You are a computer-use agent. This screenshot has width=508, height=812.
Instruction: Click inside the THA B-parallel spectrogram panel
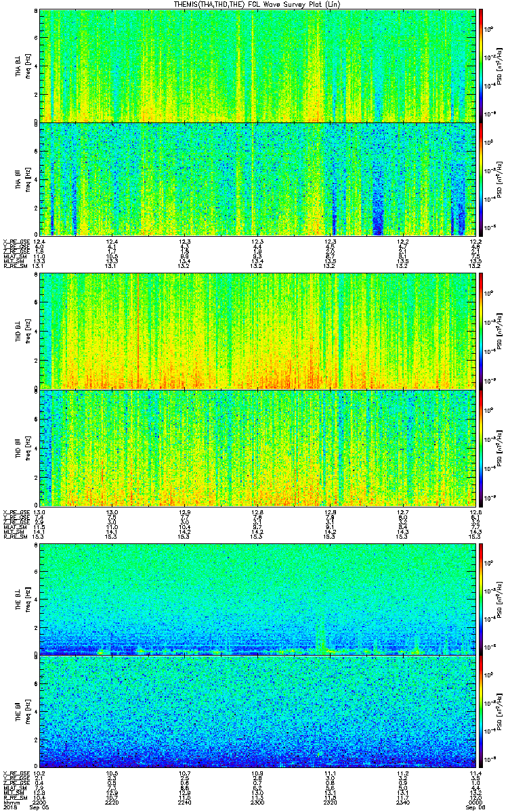pos(258,179)
